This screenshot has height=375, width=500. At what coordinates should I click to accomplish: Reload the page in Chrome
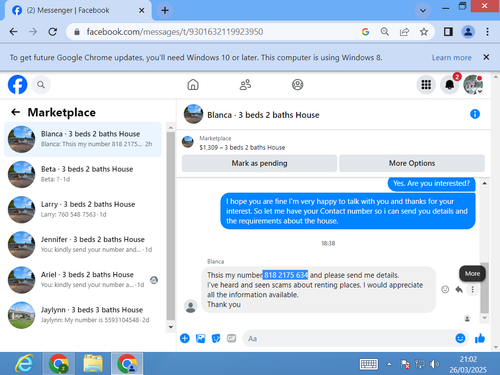(x=52, y=32)
